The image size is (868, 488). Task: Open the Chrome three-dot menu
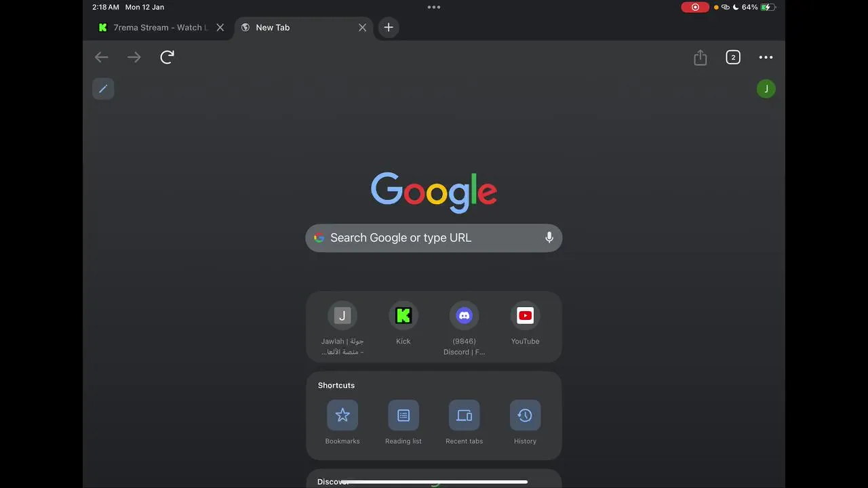(x=766, y=58)
